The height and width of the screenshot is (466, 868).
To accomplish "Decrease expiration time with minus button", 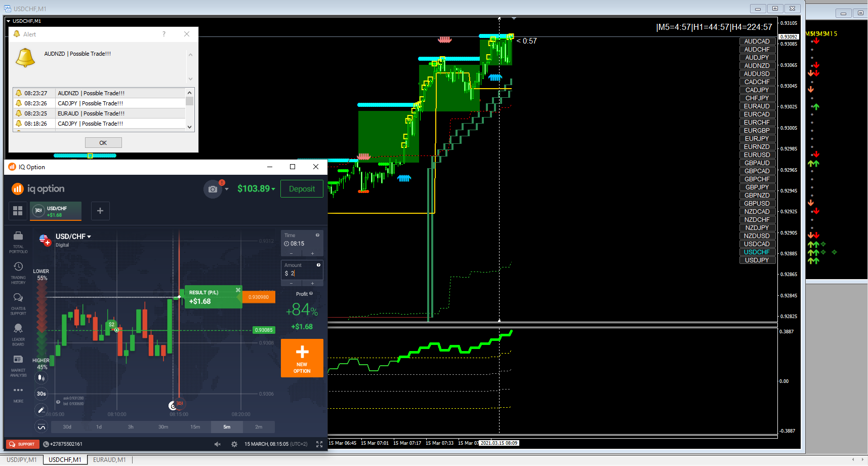I will [x=292, y=253].
